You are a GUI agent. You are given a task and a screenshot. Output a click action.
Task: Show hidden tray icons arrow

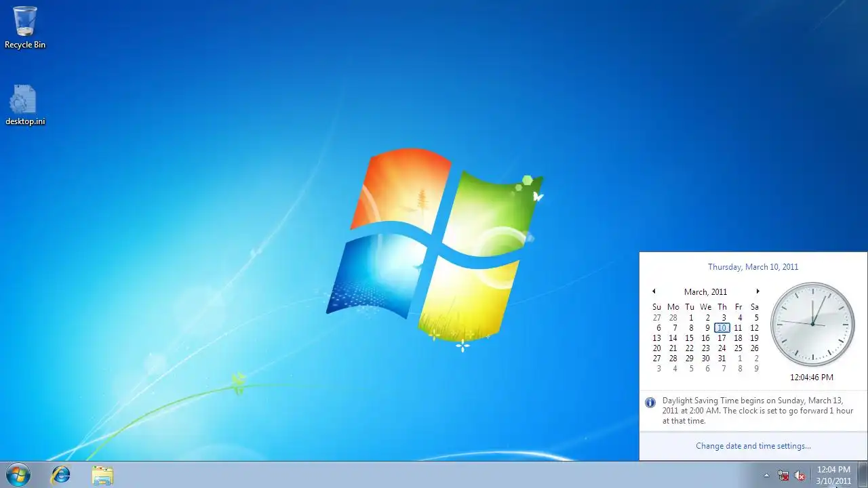coord(766,475)
